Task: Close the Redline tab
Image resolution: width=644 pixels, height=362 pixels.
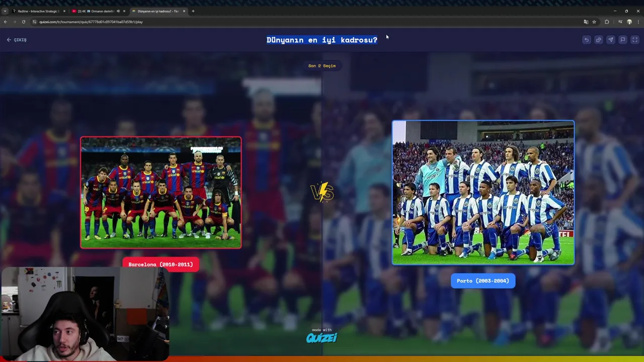Action: click(64, 11)
